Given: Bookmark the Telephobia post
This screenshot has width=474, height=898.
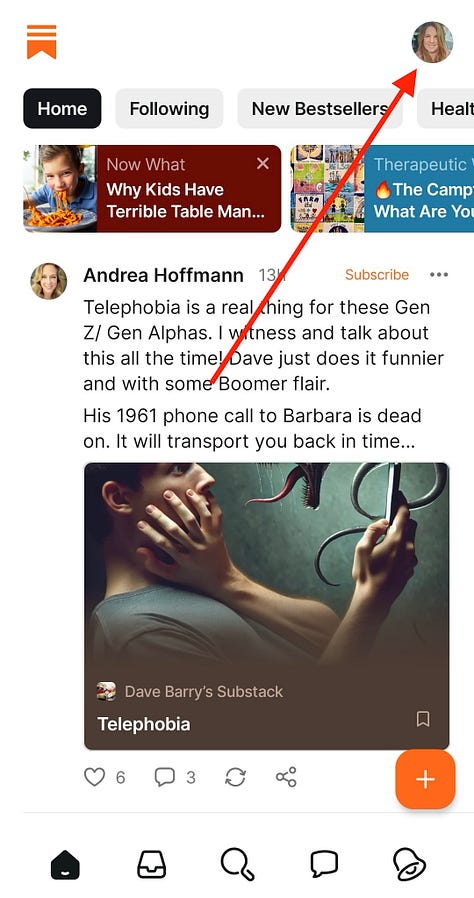Looking at the screenshot, I should [x=423, y=719].
